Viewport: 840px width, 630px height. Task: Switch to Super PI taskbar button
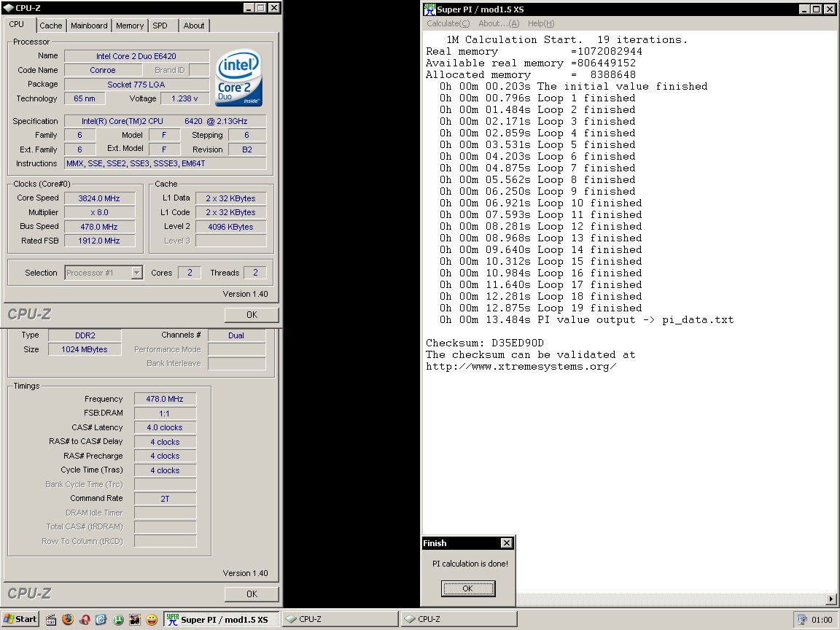click(221, 619)
